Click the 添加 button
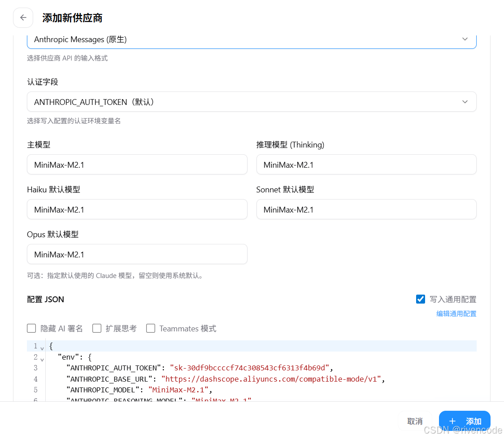This screenshot has height=439, width=504. coord(465,422)
